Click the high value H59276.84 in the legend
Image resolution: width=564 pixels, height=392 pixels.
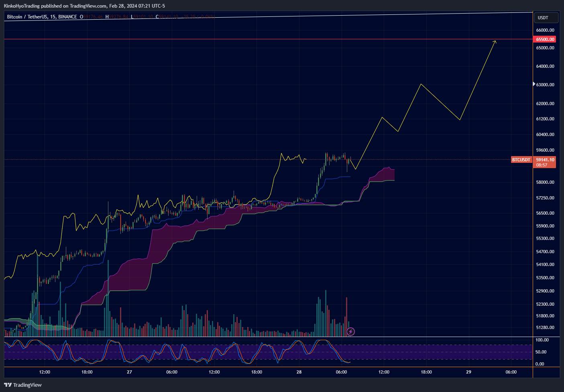117,17
